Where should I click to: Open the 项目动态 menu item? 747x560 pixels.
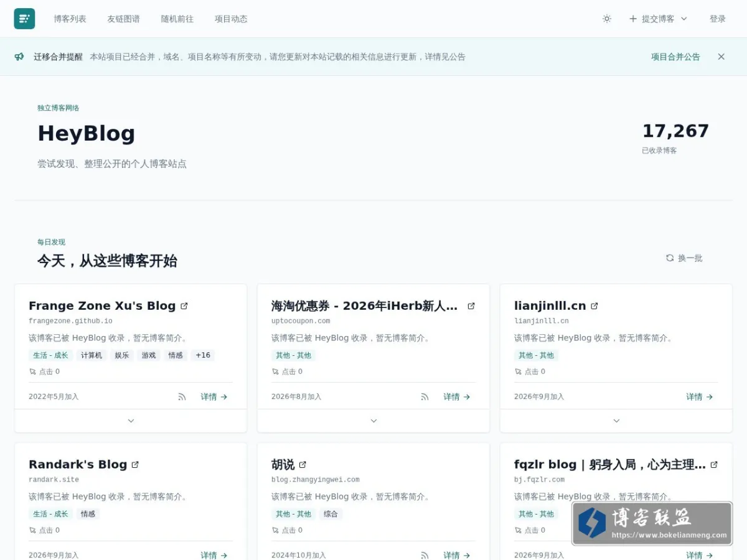click(231, 19)
